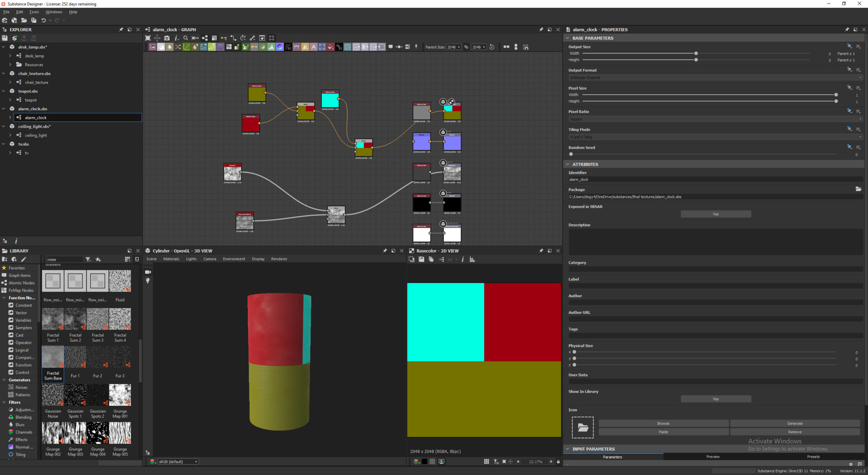Screen dimensions: 868x475
Task: Click the wrench graph settings icon
Action: click(252, 38)
